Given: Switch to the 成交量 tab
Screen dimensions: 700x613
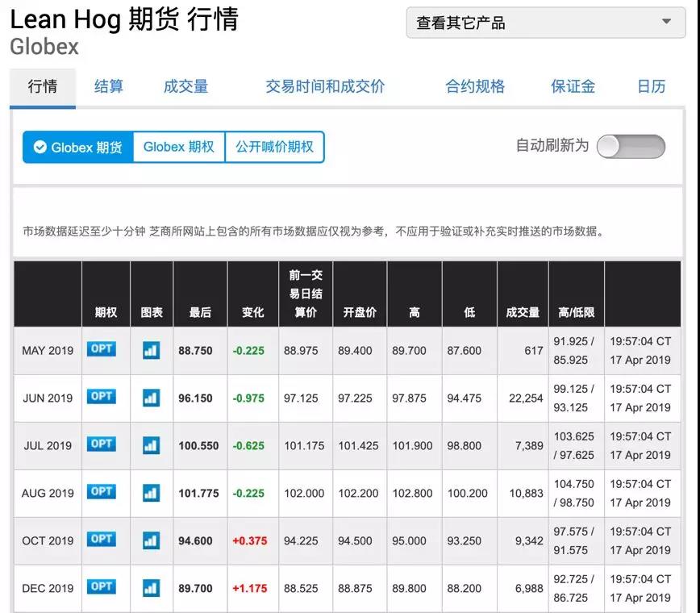Looking at the screenshot, I should (x=185, y=86).
